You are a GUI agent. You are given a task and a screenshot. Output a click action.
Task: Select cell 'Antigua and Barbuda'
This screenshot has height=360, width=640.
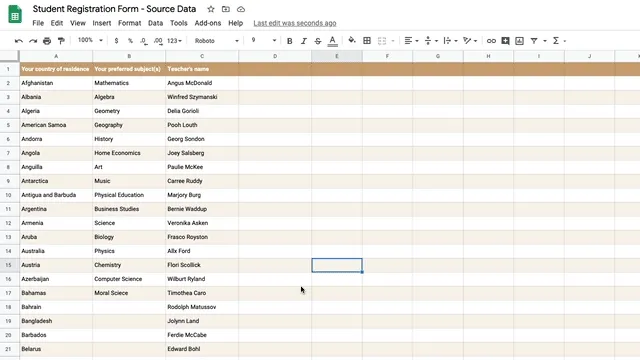(56, 195)
